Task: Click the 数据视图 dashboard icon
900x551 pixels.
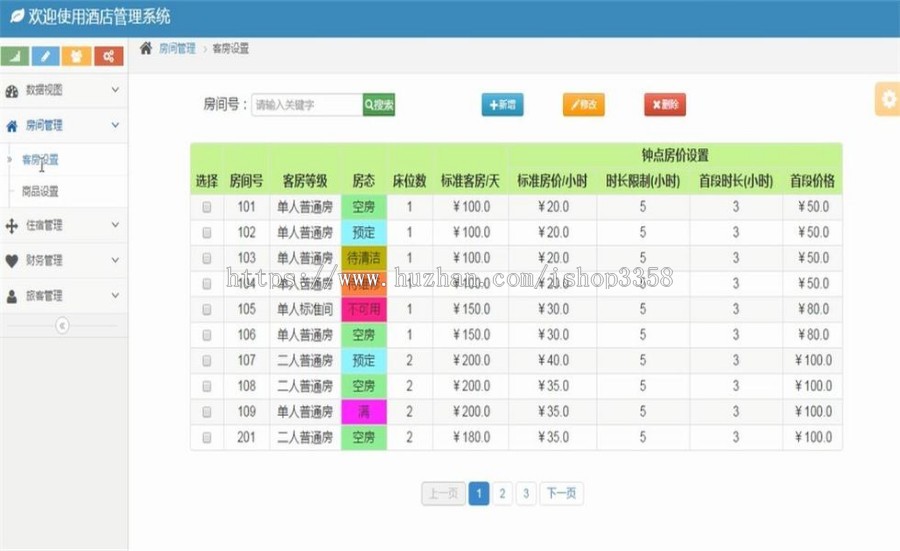Action: click(x=11, y=91)
